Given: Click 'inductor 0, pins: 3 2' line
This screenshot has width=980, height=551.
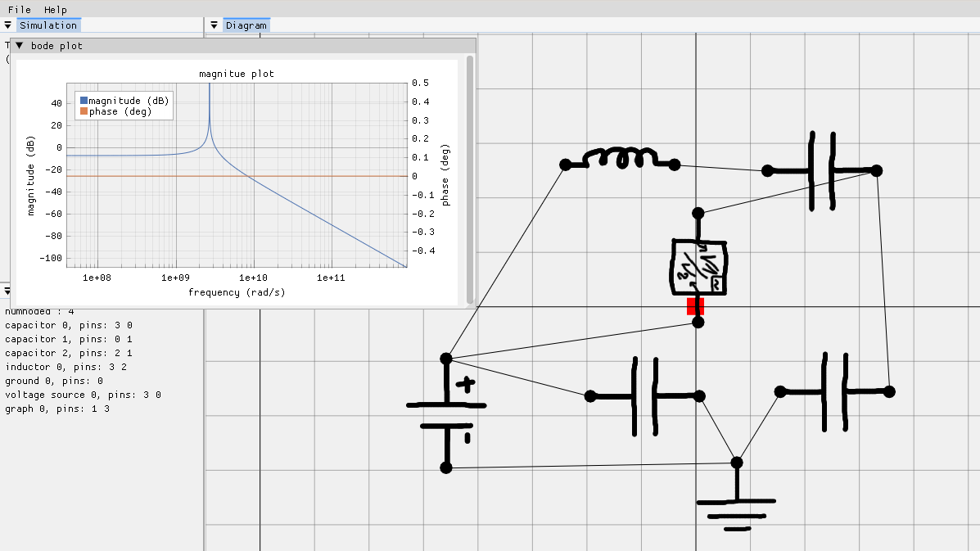Looking at the screenshot, I should point(65,367).
